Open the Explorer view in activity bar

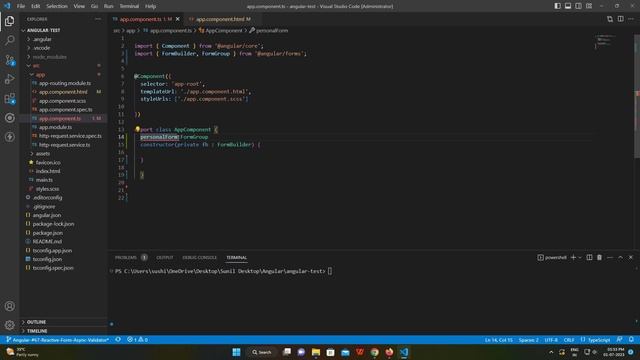(9, 21)
